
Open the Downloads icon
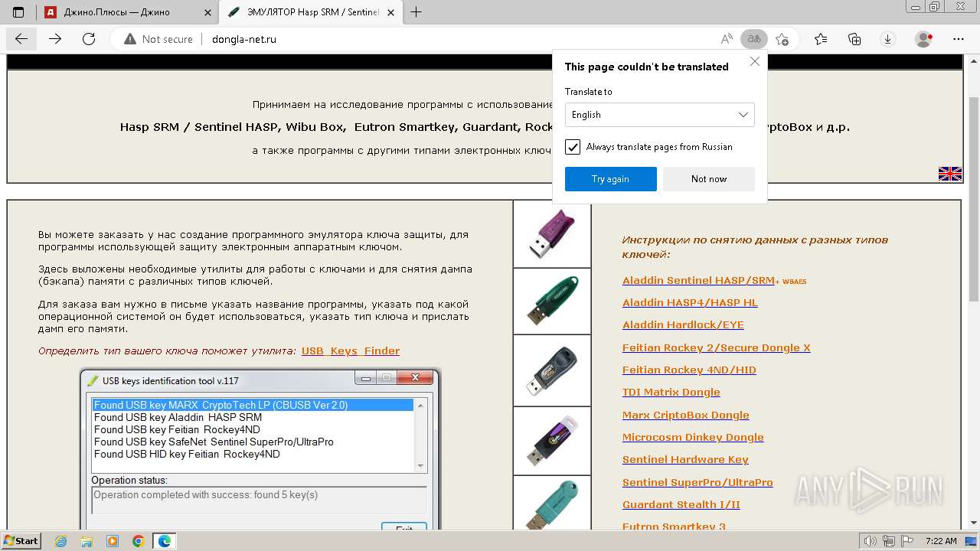point(888,39)
